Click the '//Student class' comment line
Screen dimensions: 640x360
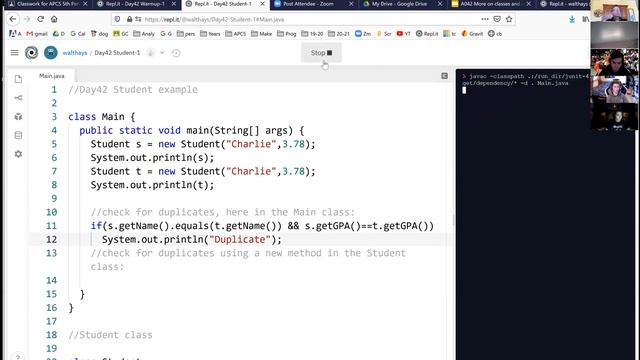110,335
